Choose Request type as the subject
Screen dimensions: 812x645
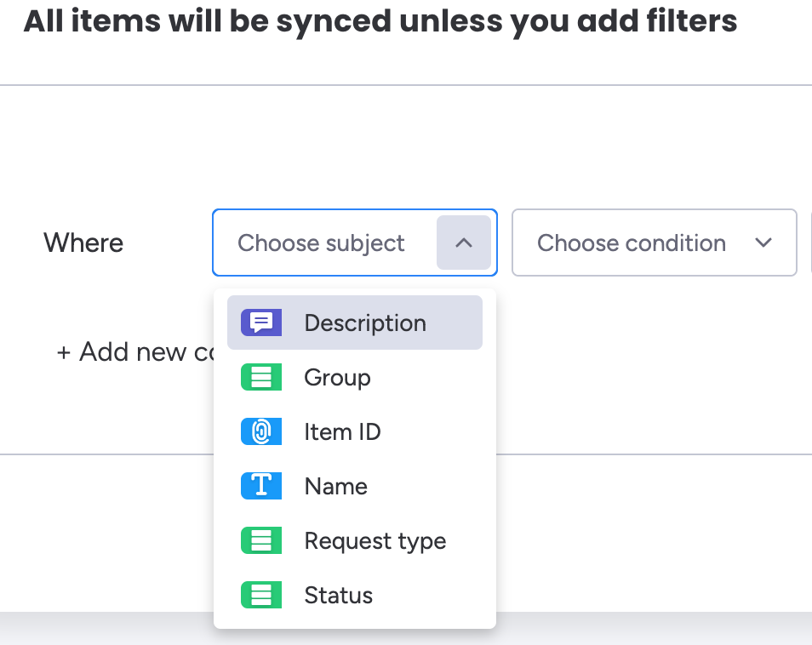[x=375, y=541]
